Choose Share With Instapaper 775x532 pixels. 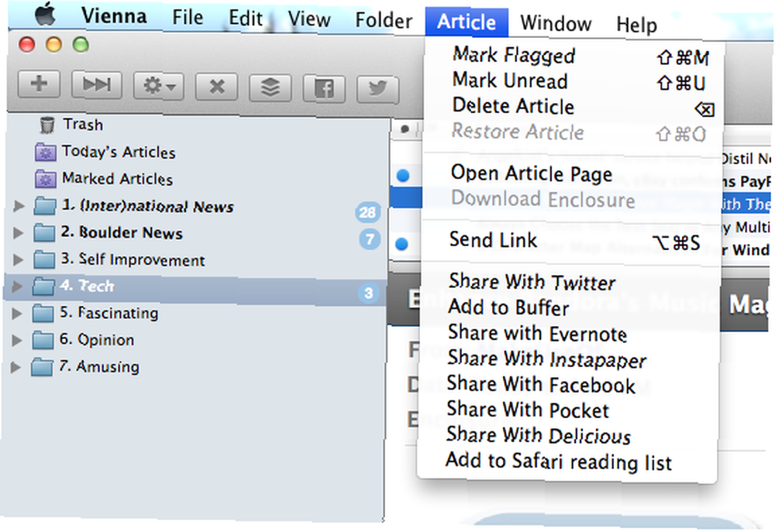[568, 359]
